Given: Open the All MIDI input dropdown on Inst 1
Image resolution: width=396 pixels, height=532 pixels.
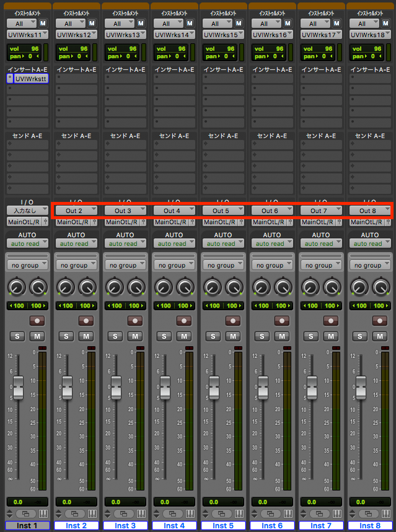Looking at the screenshot, I should pyautogui.click(x=22, y=24).
